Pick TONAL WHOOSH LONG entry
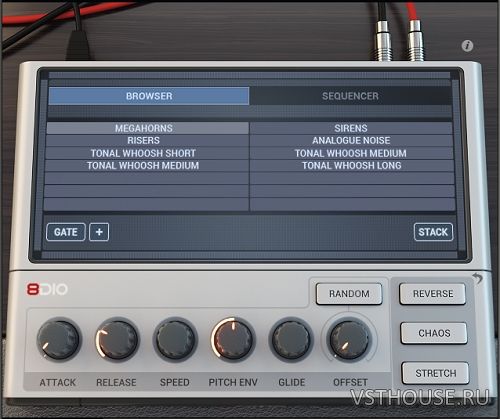 (352, 166)
